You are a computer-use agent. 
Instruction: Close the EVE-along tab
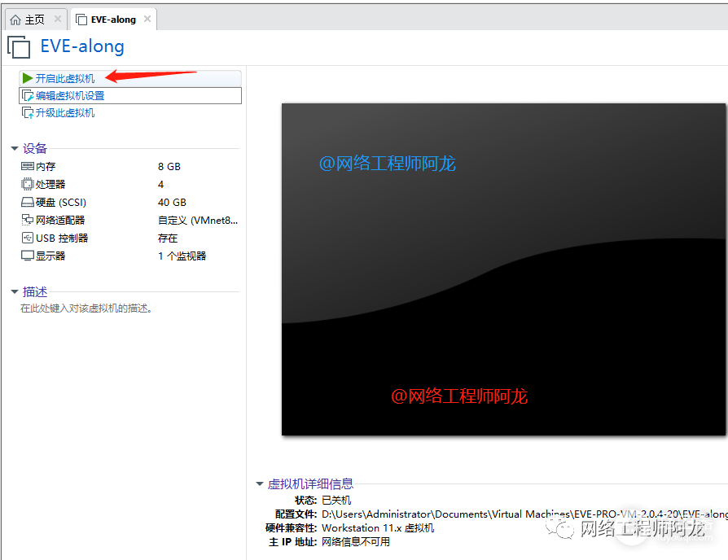pos(146,20)
